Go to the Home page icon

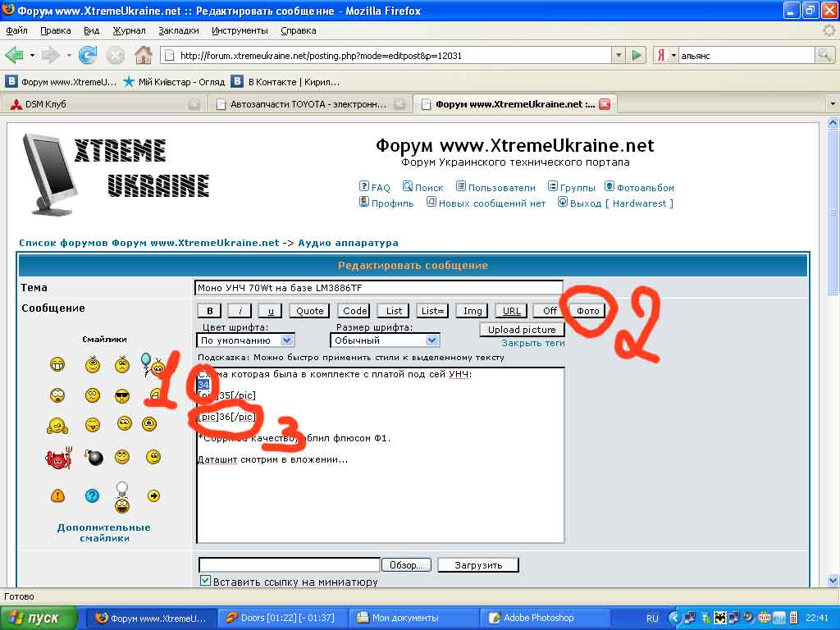[143, 55]
